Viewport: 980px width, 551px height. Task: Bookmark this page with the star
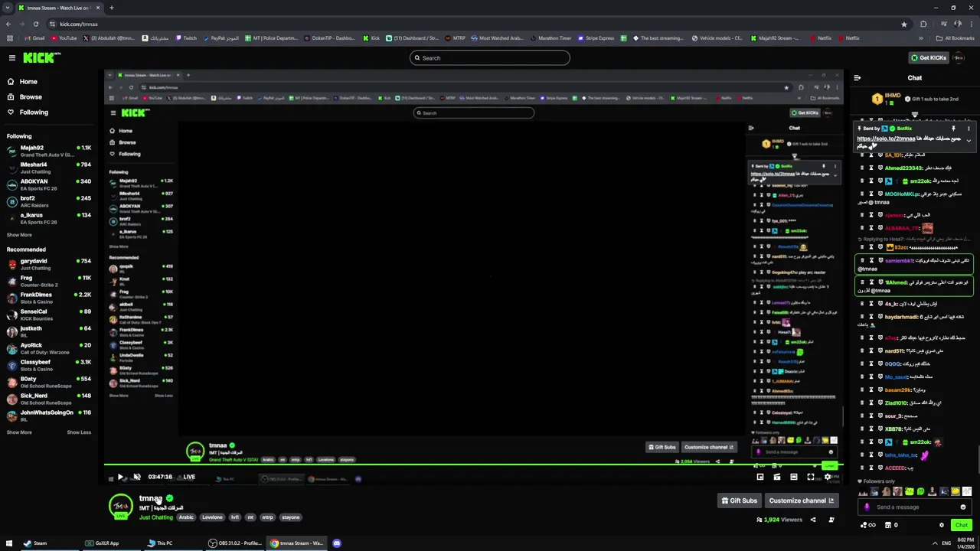click(904, 24)
